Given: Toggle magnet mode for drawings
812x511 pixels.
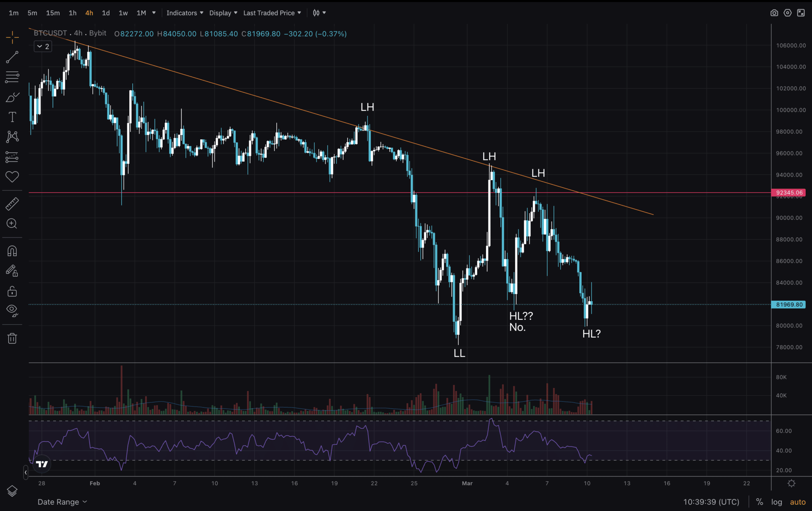Looking at the screenshot, I should 12,250.
